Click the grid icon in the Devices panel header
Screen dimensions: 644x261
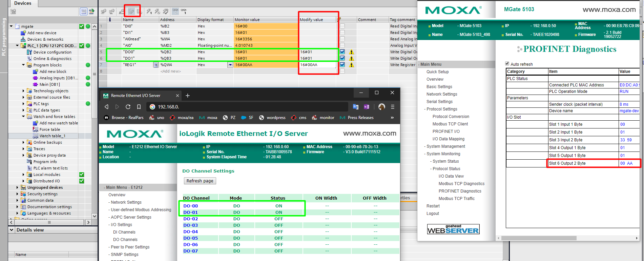(x=14, y=12)
